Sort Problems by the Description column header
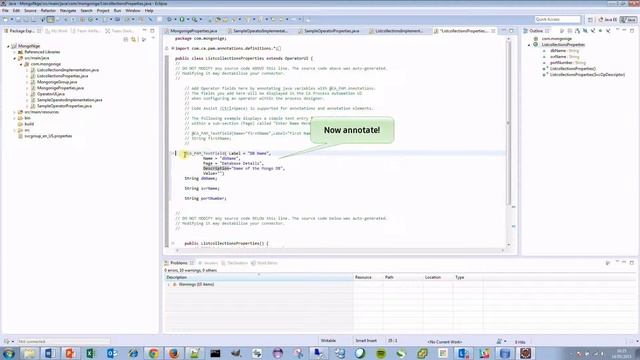The image size is (640, 360). (259, 277)
